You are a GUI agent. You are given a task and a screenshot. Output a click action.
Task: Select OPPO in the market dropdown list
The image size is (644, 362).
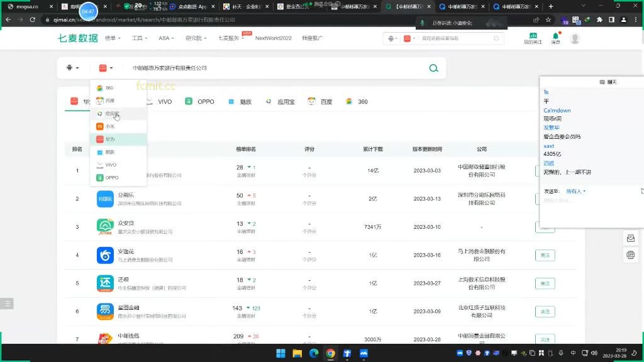(x=118, y=178)
